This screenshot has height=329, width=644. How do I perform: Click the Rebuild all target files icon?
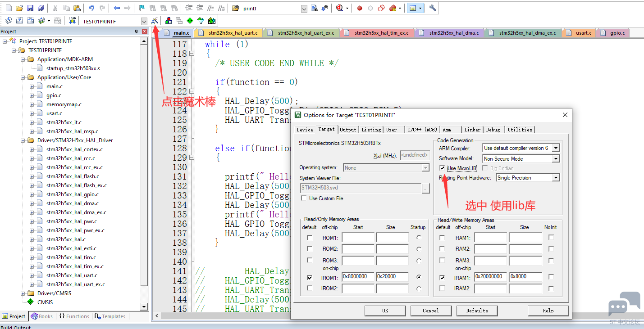(x=30, y=21)
